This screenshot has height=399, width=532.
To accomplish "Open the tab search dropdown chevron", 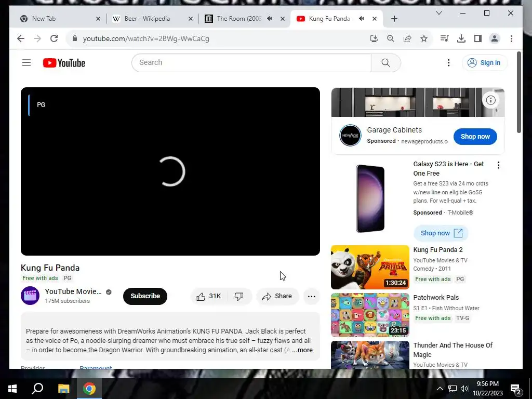I will [x=438, y=13].
